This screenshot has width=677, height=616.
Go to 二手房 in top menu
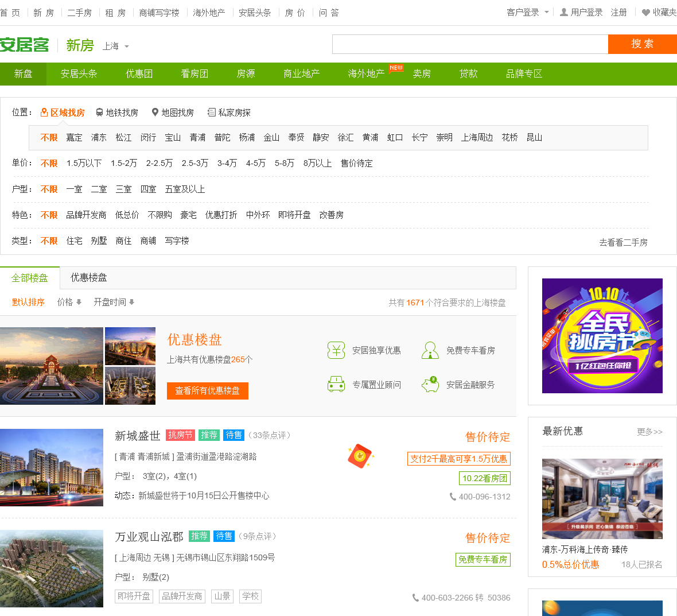pos(80,13)
